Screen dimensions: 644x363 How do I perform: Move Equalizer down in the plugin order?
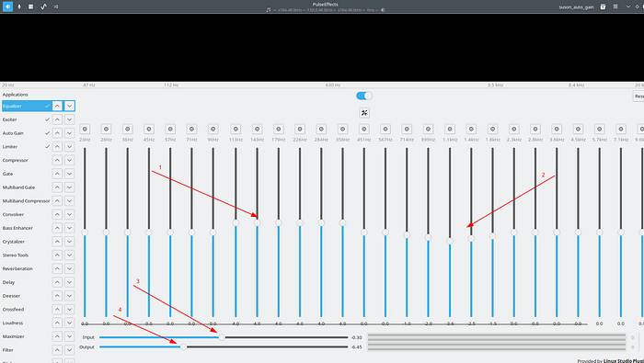69,106
